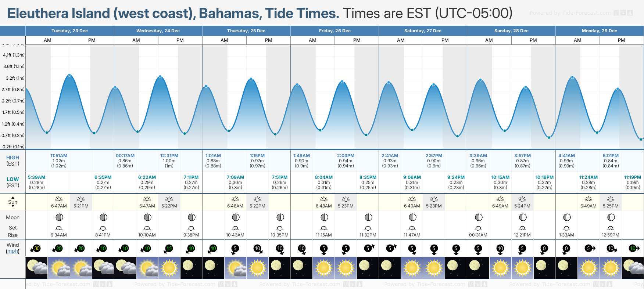Select the Sunday, 28 Dec day header

click(511, 31)
